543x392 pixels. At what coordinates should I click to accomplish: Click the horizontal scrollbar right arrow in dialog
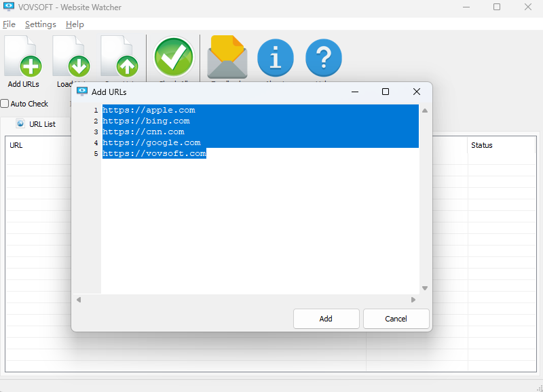pyautogui.click(x=413, y=300)
